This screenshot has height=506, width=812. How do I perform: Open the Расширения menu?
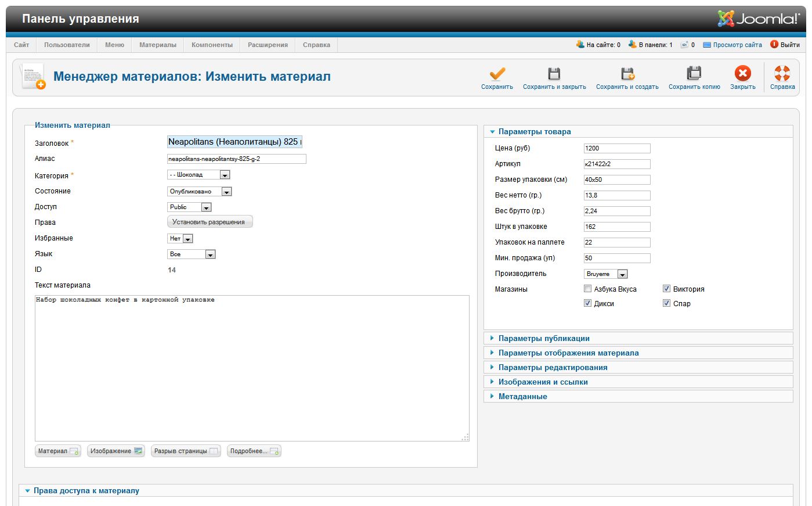[x=268, y=45]
